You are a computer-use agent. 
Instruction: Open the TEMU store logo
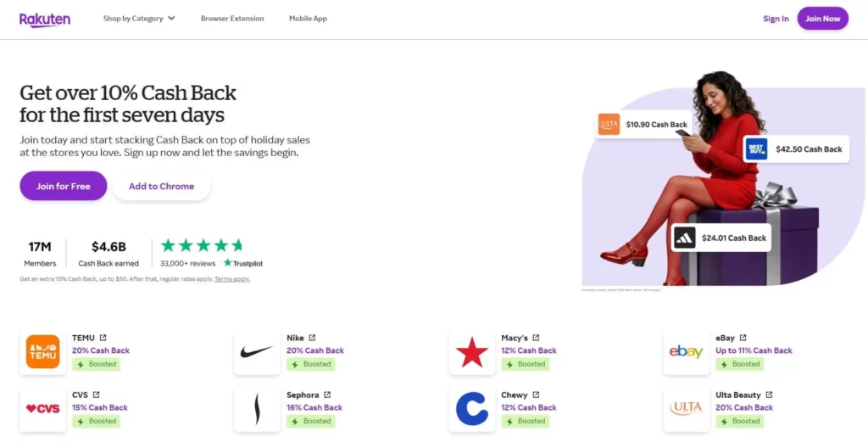click(42, 352)
